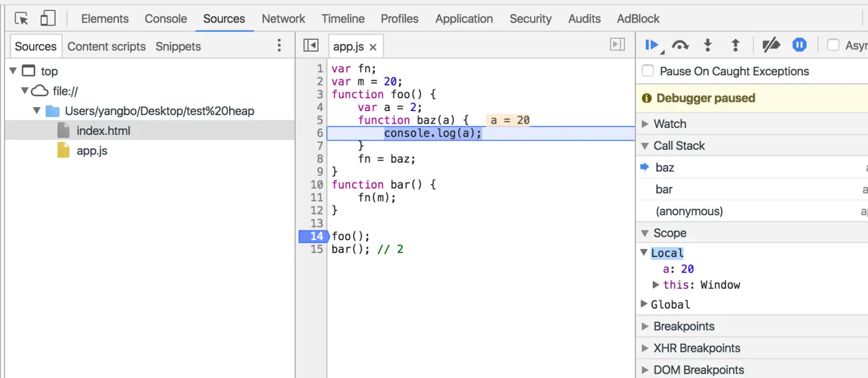Click the file:// cloud origin icon

(x=39, y=91)
